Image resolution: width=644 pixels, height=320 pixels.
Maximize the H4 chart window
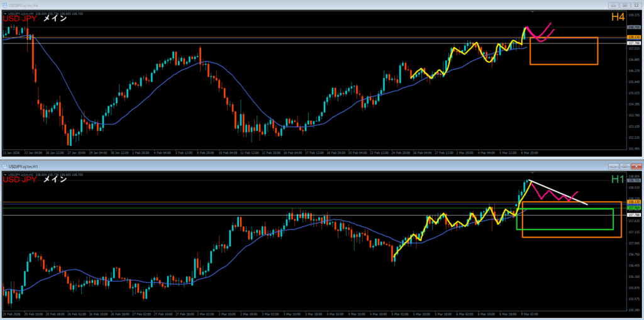625,4
